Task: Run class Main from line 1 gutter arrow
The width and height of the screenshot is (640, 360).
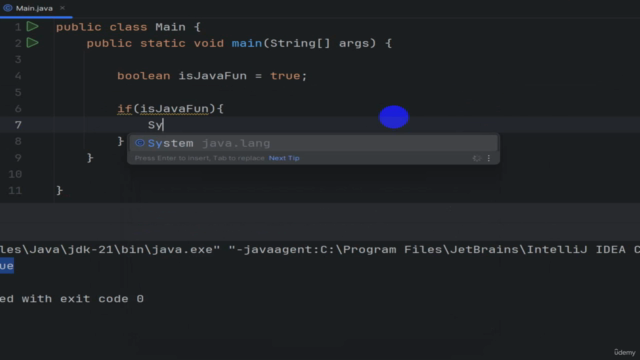Action: pos(33,27)
